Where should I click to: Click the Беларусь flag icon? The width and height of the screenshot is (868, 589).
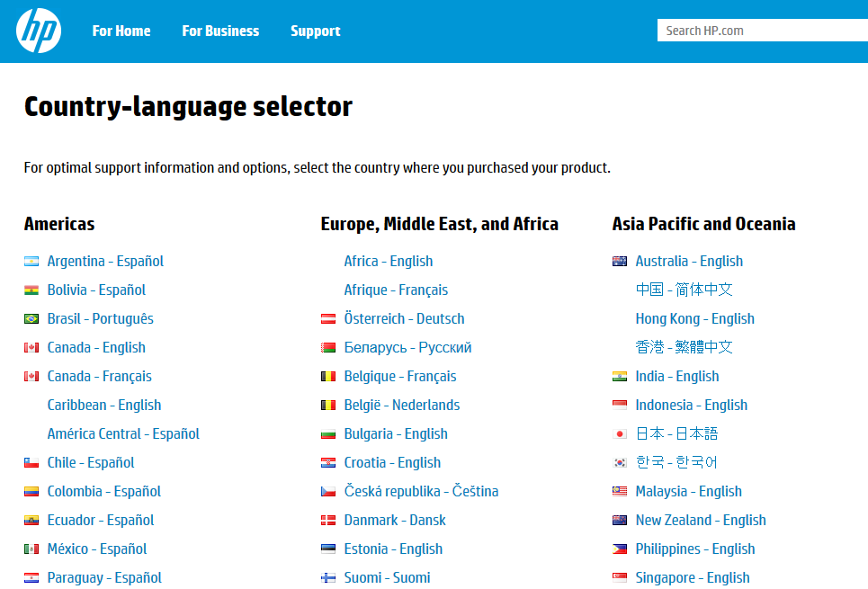pos(328,348)
